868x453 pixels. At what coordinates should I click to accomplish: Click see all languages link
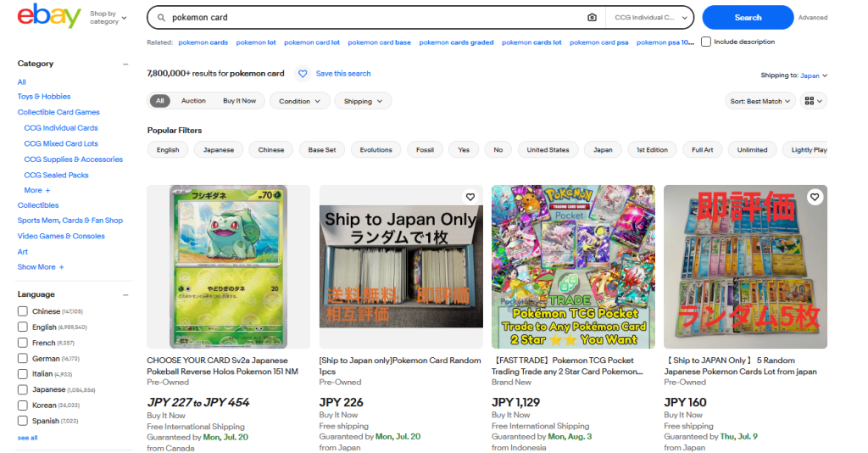[28, 438]
